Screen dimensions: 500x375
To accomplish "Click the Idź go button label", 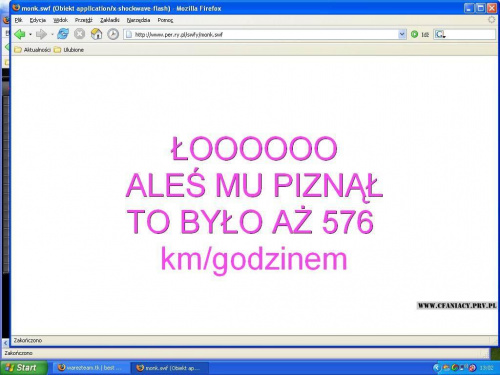I will [425, 34].
